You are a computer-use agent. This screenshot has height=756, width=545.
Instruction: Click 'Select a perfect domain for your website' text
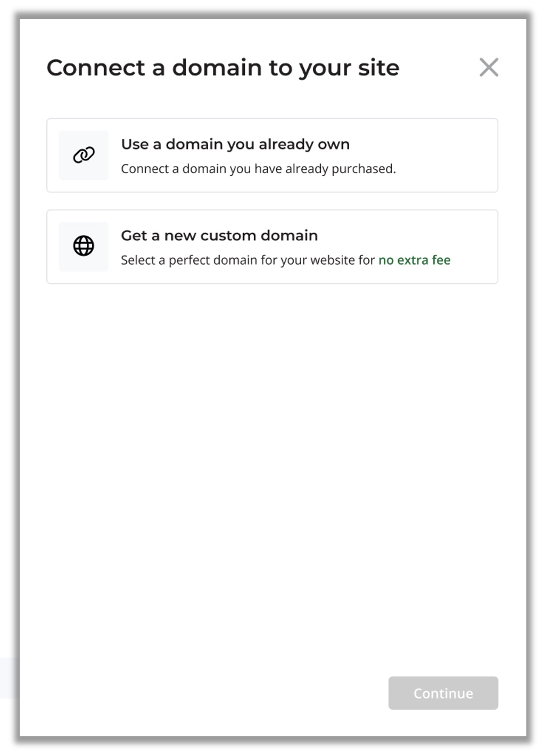pyautogui.click(x=248, y=260)
